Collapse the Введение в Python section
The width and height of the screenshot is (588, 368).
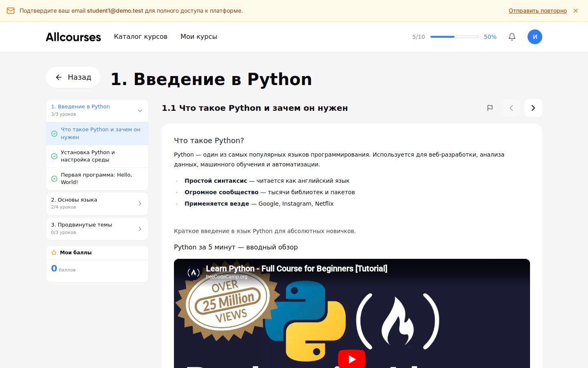(x=97, y=110)
